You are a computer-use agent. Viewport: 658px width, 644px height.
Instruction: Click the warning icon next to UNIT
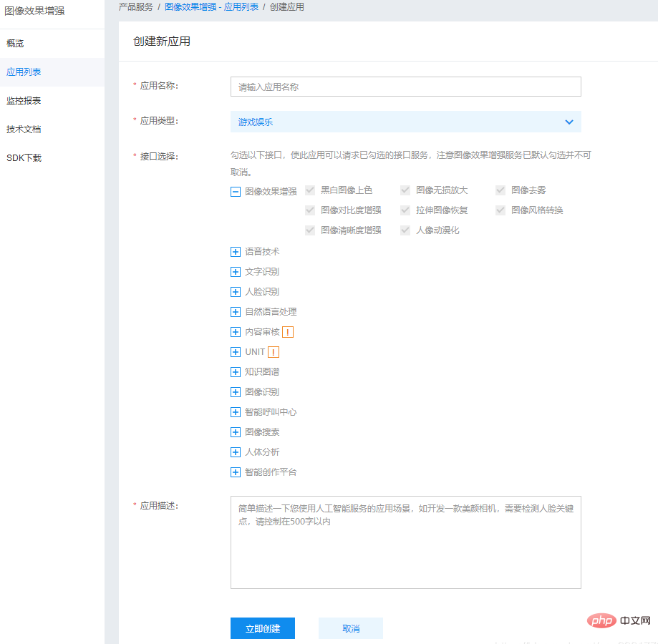point(274,351)
